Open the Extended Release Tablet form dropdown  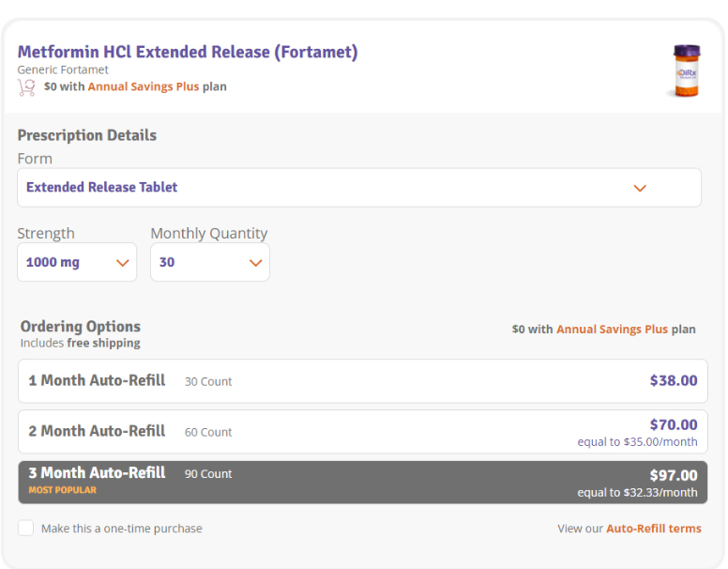(358, 188)
